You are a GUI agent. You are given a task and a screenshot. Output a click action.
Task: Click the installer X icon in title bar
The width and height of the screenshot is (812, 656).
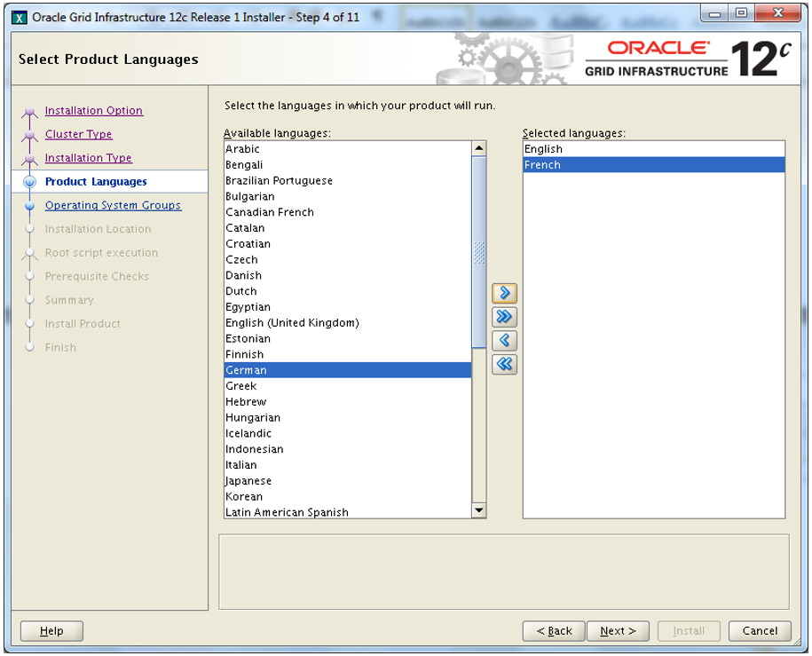[20, 18]
